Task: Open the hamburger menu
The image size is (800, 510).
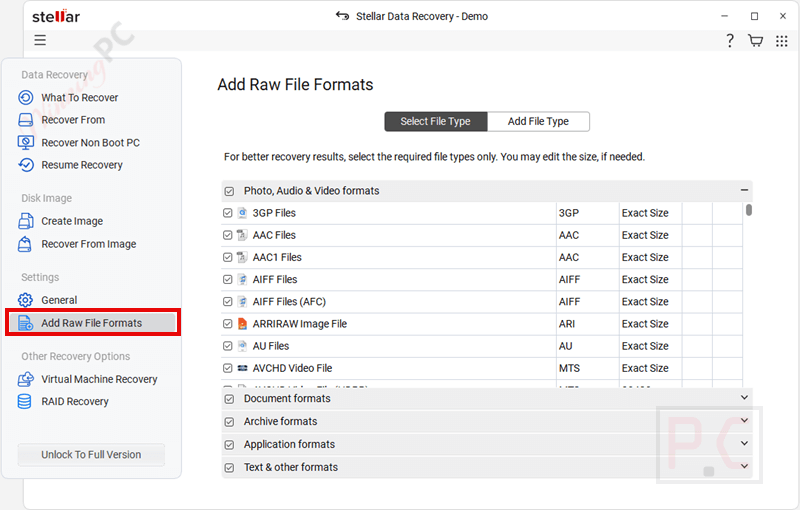Action: coord(40,40)
